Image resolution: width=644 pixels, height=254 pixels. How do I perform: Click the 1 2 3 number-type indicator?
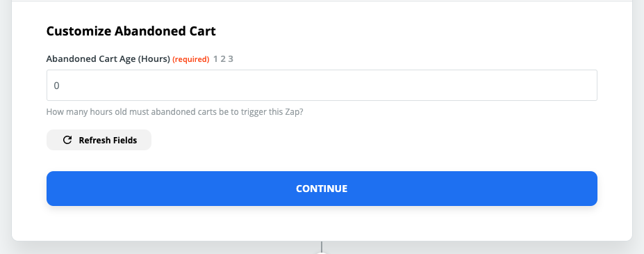click(223, 59)
